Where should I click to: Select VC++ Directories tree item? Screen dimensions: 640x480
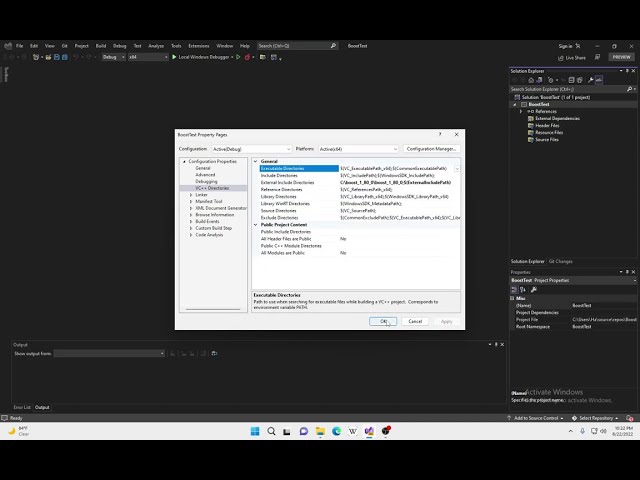(212, 188)
